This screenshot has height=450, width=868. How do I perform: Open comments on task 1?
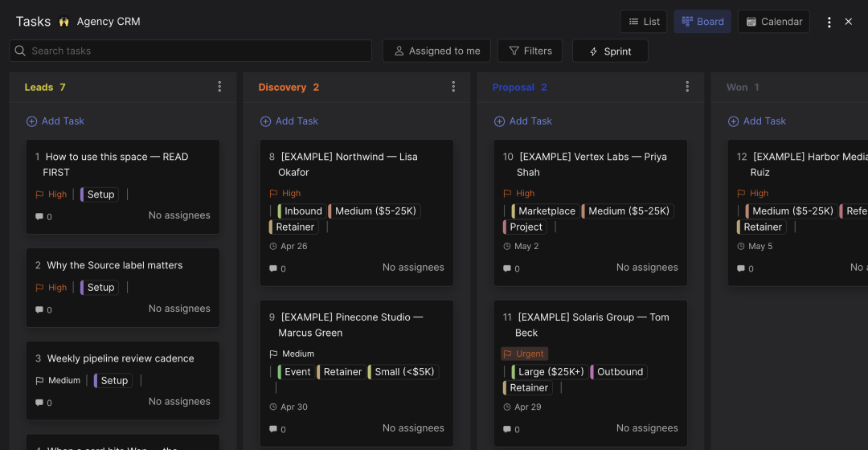pos(43,217)
